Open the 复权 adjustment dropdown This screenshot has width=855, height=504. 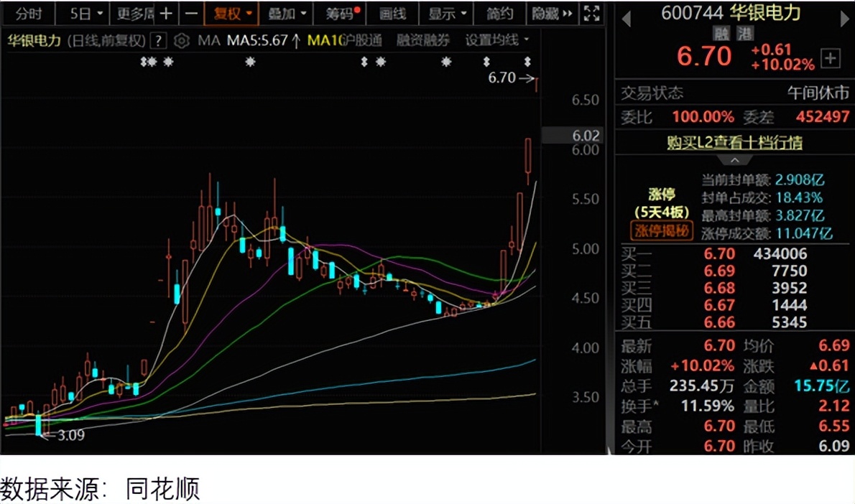coord(232,14)
